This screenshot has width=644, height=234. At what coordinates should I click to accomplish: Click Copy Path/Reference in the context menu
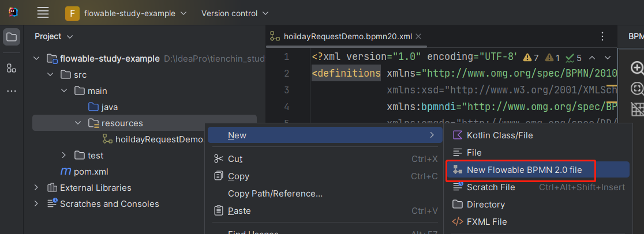(x=275, y=194)
